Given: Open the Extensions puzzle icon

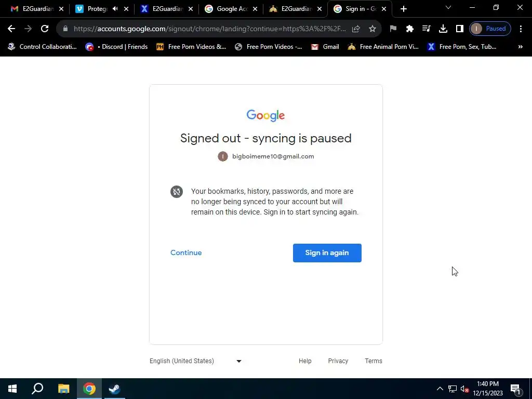Looking at the screenshot, I should [409, 29].
